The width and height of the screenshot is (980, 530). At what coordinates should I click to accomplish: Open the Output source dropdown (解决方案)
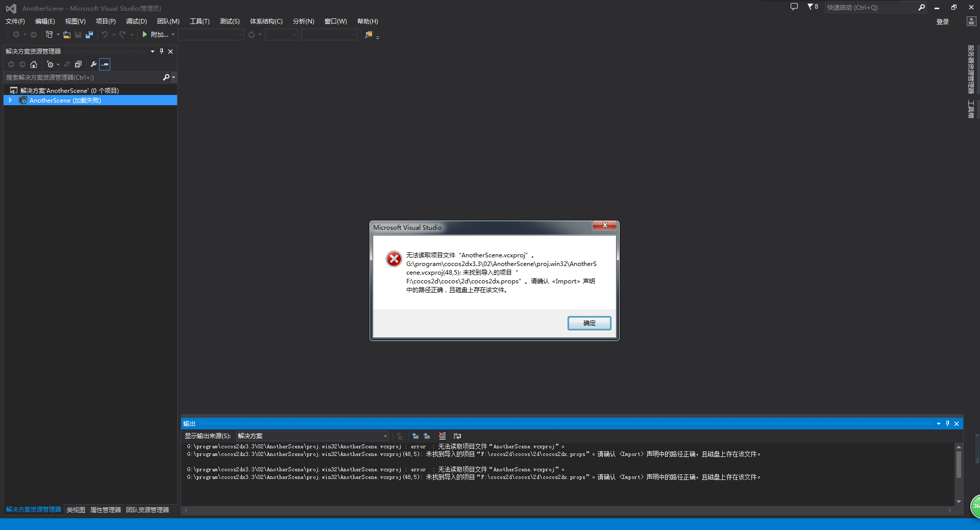[x=312, y=436]
